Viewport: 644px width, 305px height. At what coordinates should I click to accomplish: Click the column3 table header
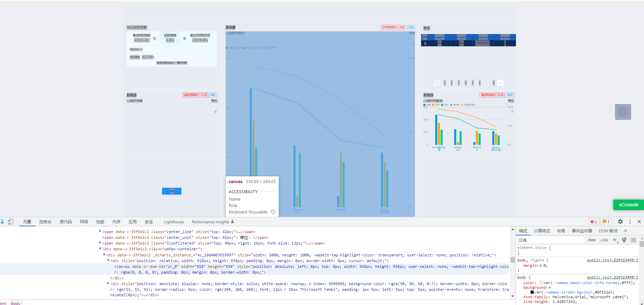coord(484,37)
